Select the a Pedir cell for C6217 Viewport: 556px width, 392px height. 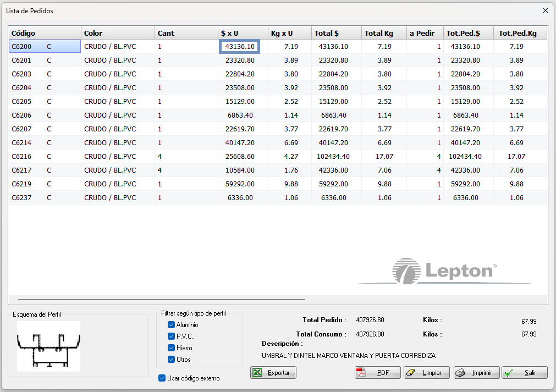(x=424, y=170)
